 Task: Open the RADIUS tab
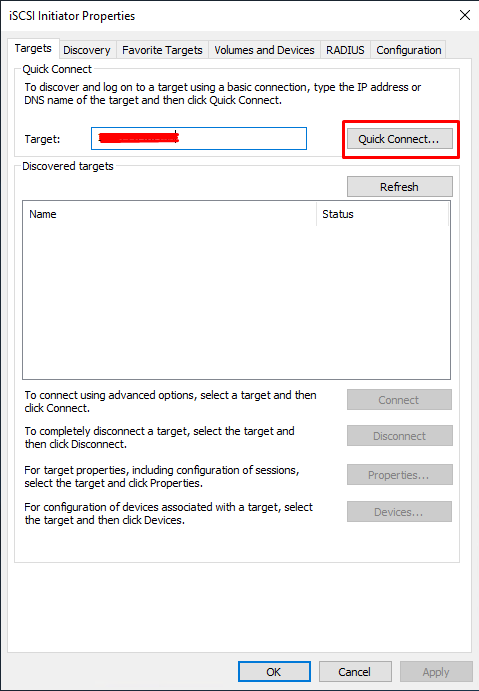(345, 50)
